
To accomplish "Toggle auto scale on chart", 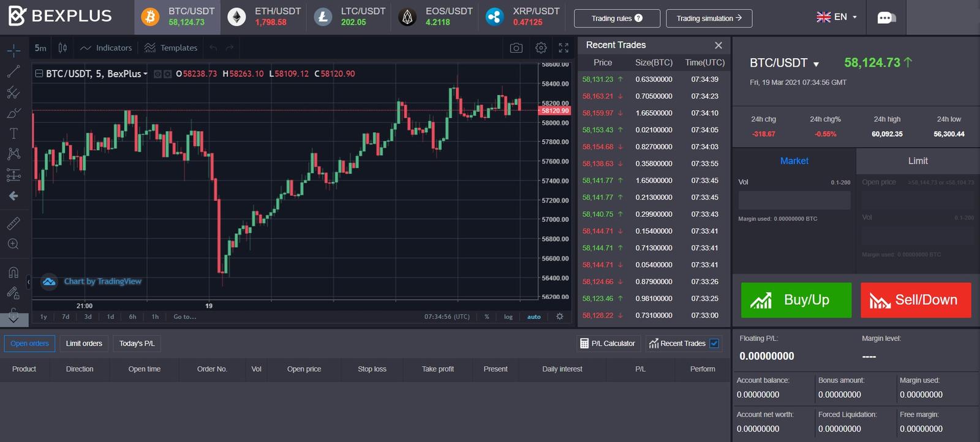I will tap(534, 317).
